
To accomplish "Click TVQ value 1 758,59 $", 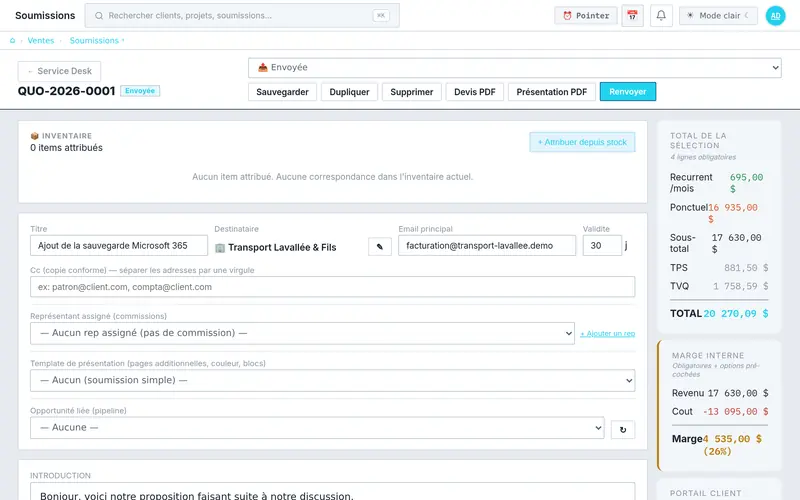I will (741, 286).
